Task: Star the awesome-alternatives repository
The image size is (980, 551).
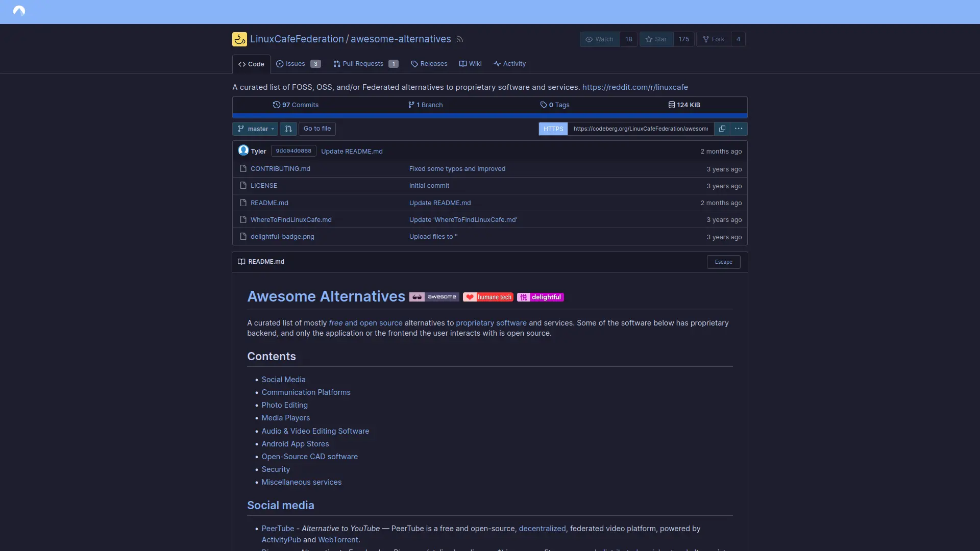Action: (x=656, y=39)
